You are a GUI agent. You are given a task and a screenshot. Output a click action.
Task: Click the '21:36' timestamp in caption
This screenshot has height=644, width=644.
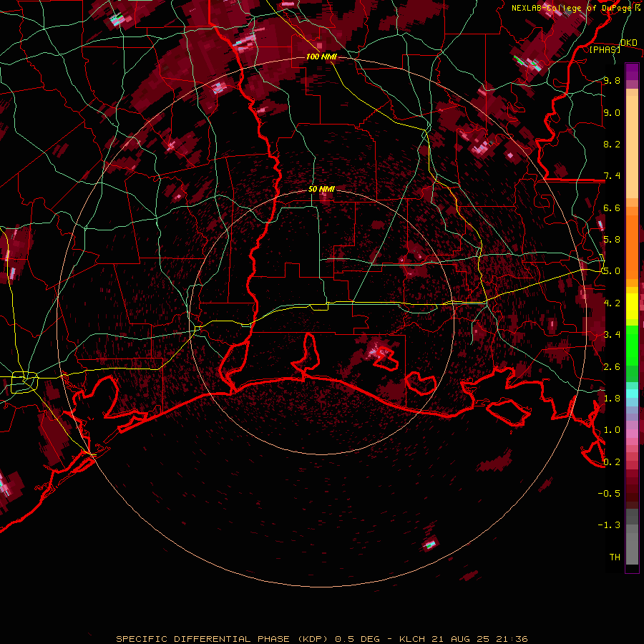pyautogui.click(x=511, y=639)
